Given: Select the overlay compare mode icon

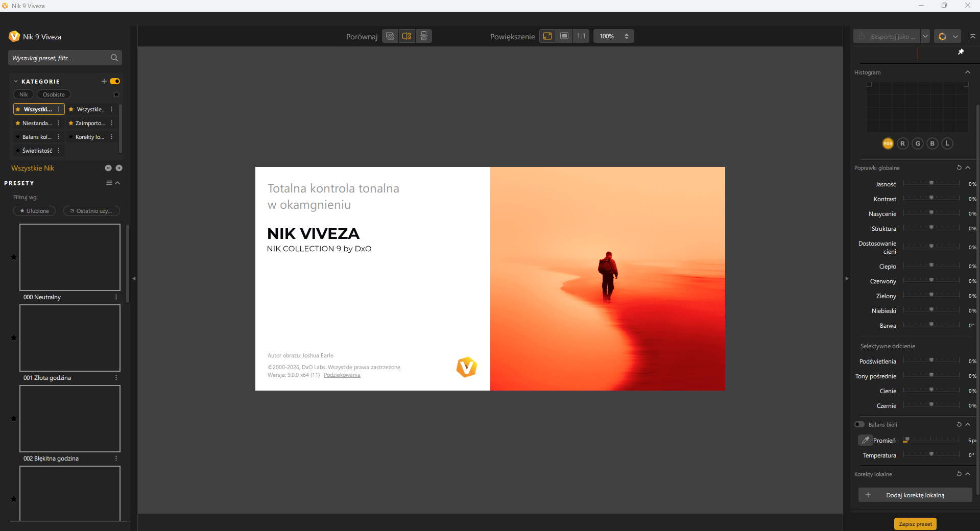Looking at the screenshot, I should [x=391, y=36].
